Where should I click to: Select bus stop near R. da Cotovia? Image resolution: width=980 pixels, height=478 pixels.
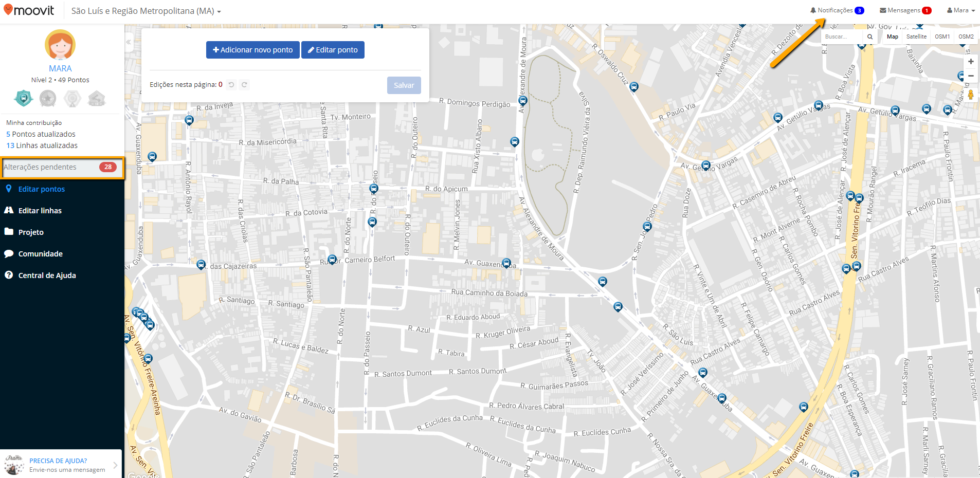pos(372,222)
